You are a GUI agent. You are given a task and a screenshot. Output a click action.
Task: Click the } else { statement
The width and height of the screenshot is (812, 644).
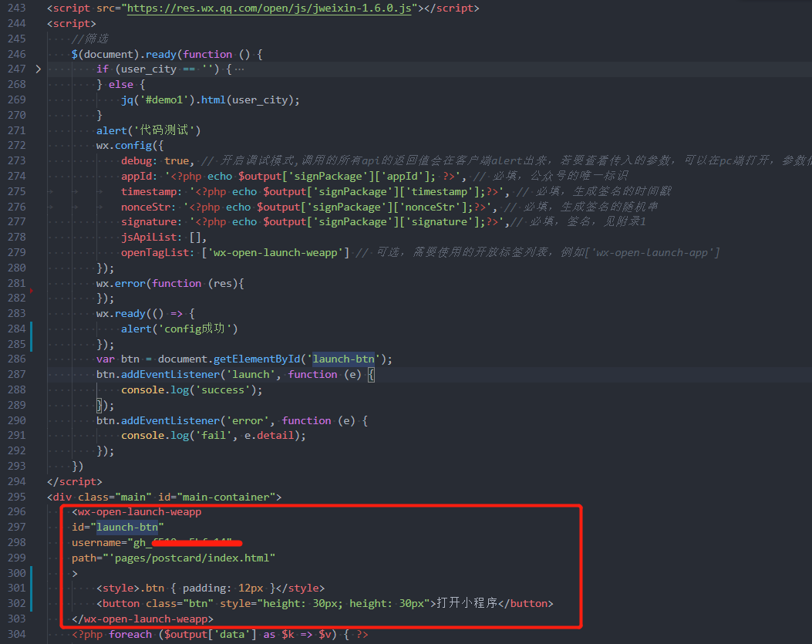(x=120, y=84)
